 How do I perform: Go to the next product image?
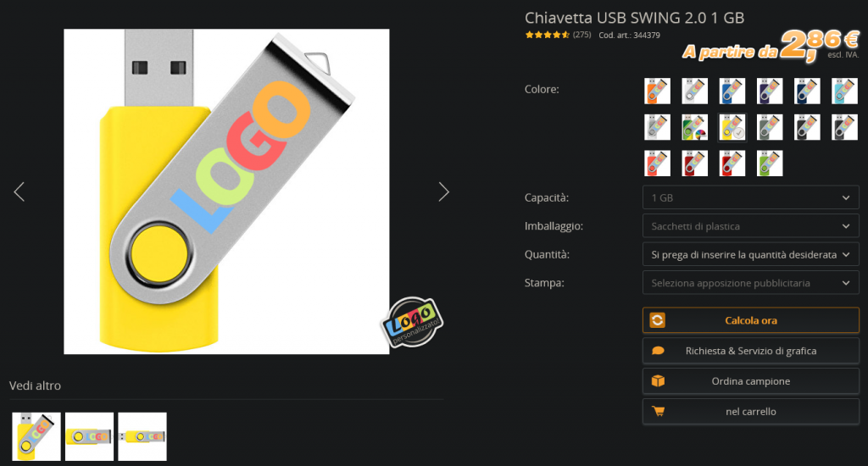[x=443, y=192]
